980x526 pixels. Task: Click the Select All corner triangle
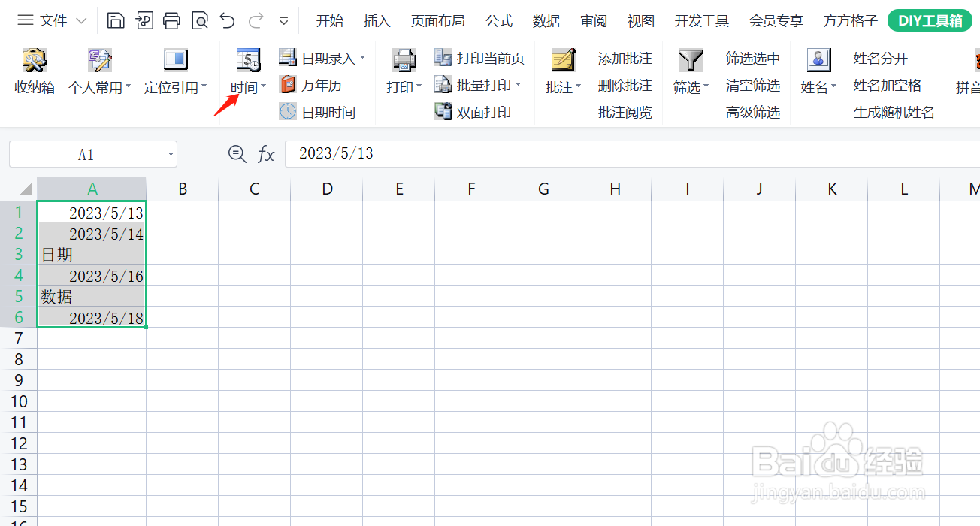pyautogui.click(x=26, y=189)
